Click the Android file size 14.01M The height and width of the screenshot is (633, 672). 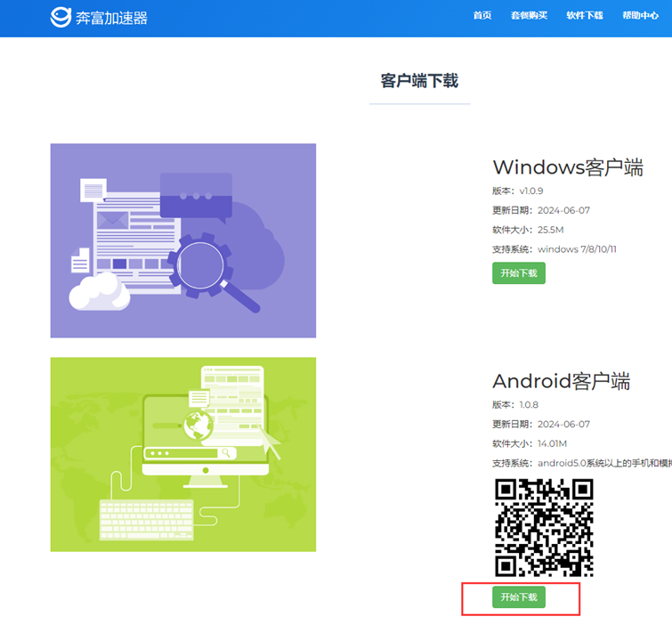pyautogui.click(x=552, y=443)
